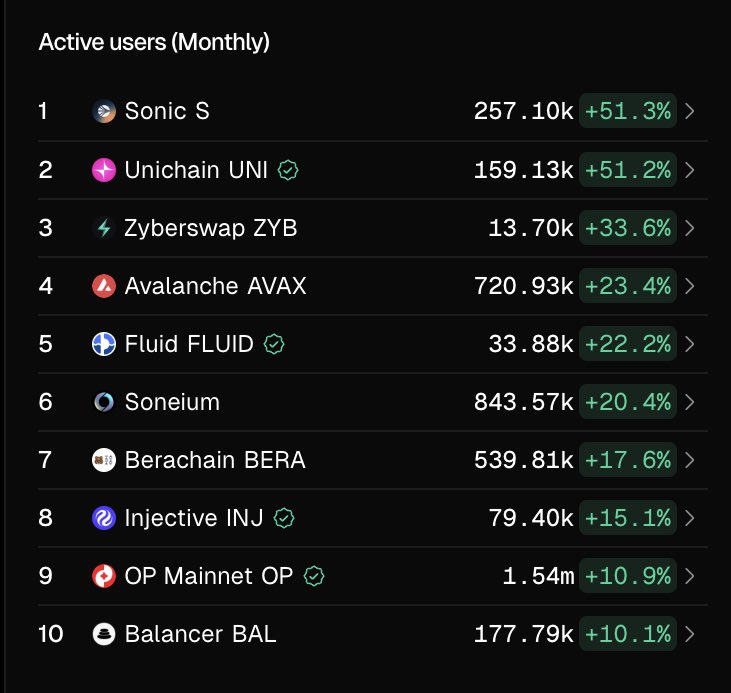Screen dimensions: 731x693
Task: Click the Balancer stacked-stones logo icon
Action: [x=104, y=634]
